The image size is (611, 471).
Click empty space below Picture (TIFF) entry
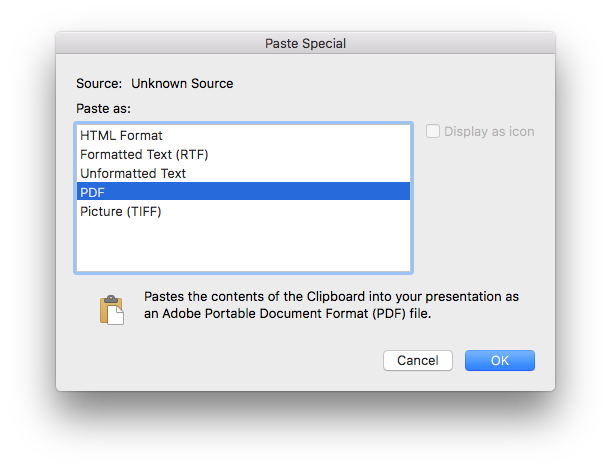(242, 245)
